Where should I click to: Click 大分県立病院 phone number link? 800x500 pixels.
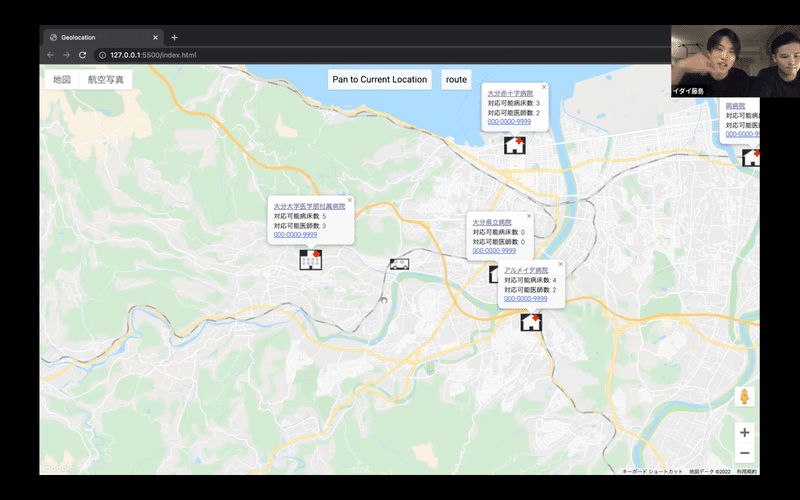click(494, 251)
